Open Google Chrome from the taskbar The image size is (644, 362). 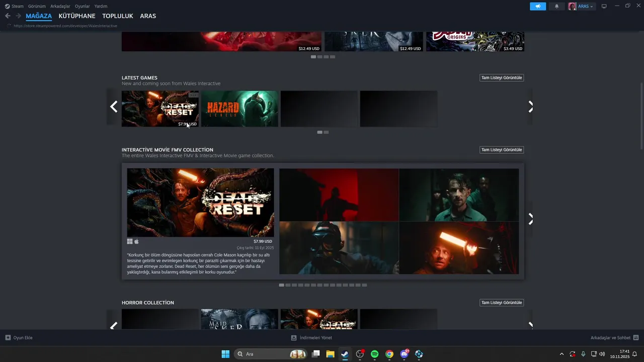pos(389,354)
